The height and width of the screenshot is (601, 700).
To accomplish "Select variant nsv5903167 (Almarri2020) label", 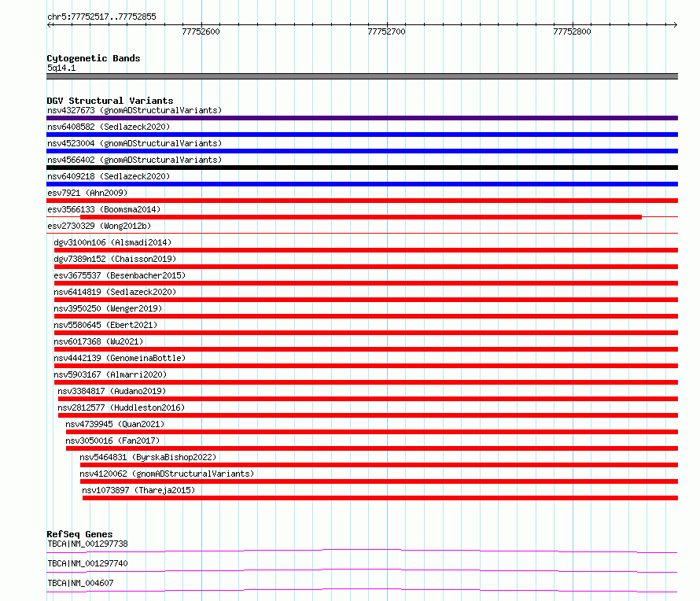I will pos(110,374).
